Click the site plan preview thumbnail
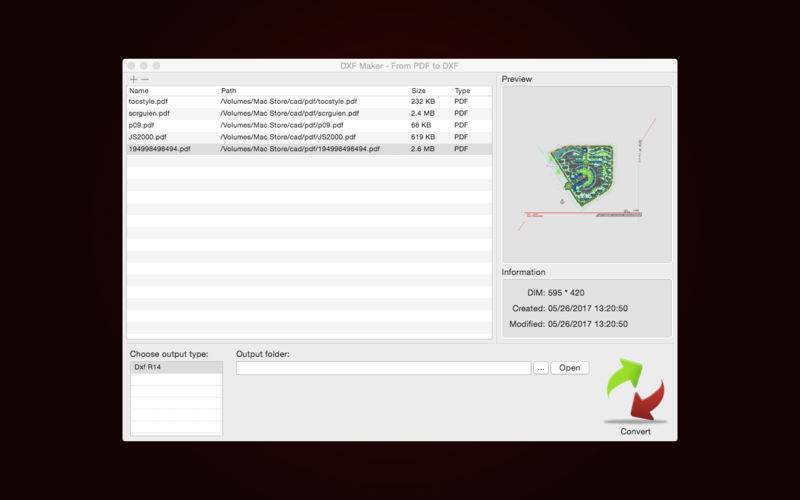This screenshot has height=500, width=800. pos(587,174)
